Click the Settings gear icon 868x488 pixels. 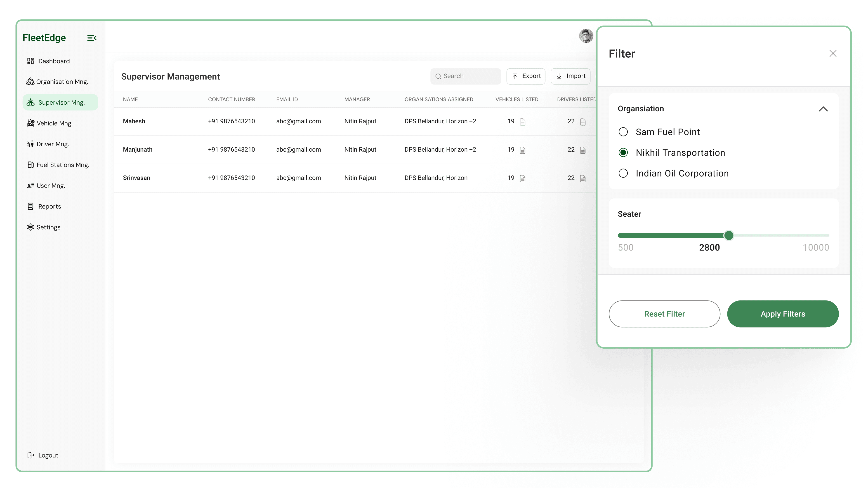(x=31, y=227)
